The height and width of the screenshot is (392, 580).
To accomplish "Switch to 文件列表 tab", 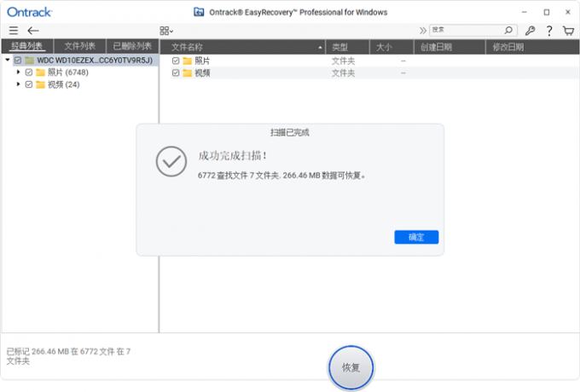I will pyautogui.click(x=80, y=47).
